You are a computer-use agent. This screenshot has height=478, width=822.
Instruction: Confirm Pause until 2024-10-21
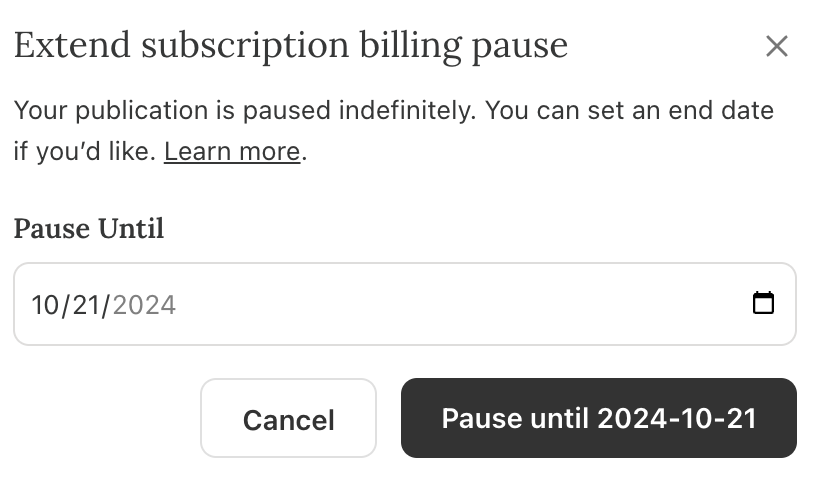[599, 418]
